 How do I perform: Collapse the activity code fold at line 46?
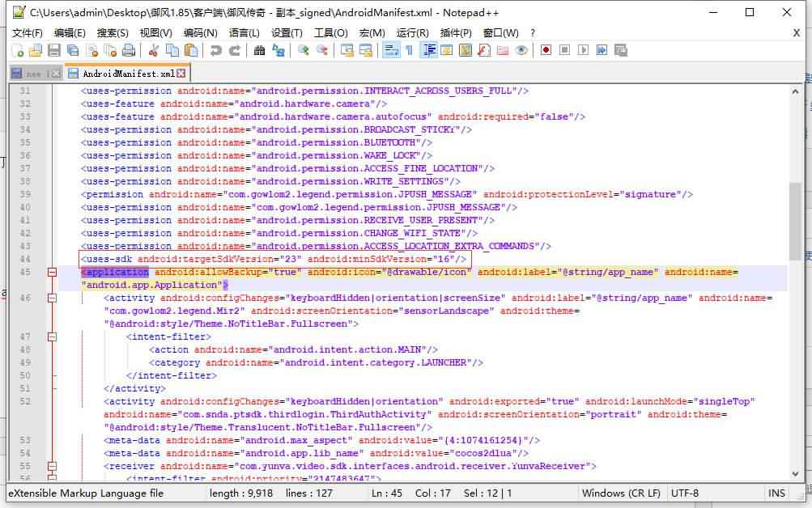pyautogui.click(x=52, y=298)
